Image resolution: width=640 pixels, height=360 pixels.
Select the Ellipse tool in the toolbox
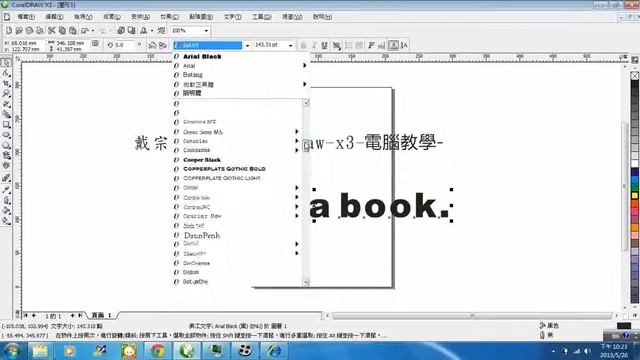point(6,135)
